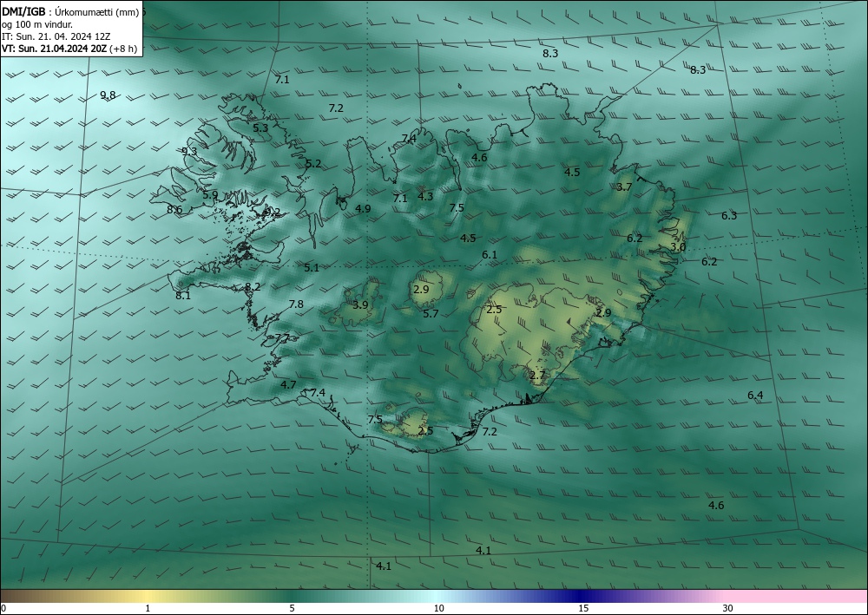
Task: Click the 7.8 value label
Action: (x=296, y=304)
